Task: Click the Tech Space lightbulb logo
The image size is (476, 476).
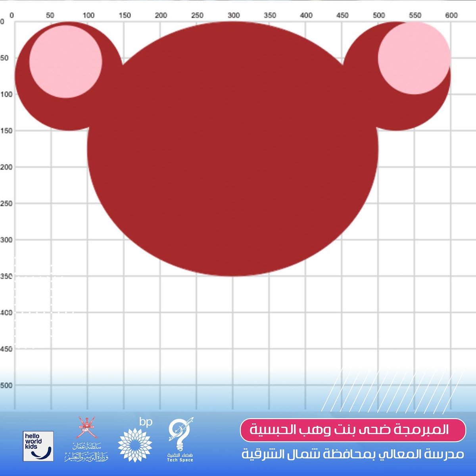Action: pyautogui.click(x=180, y=440)
